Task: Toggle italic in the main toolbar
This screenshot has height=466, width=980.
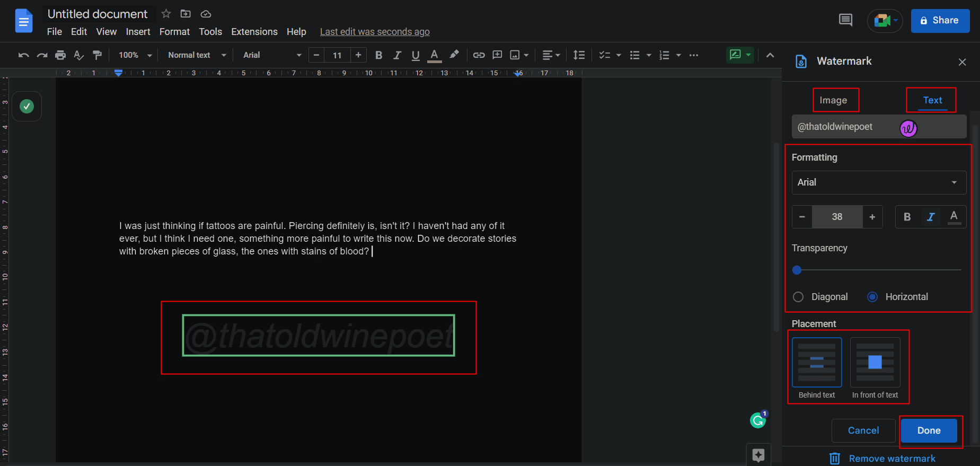Action: pos(397,55)
